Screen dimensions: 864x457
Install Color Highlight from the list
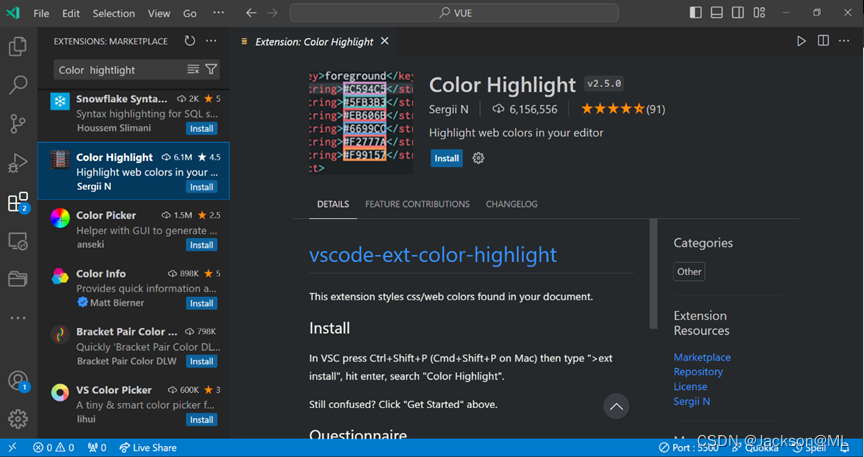[x=202, y=187]
